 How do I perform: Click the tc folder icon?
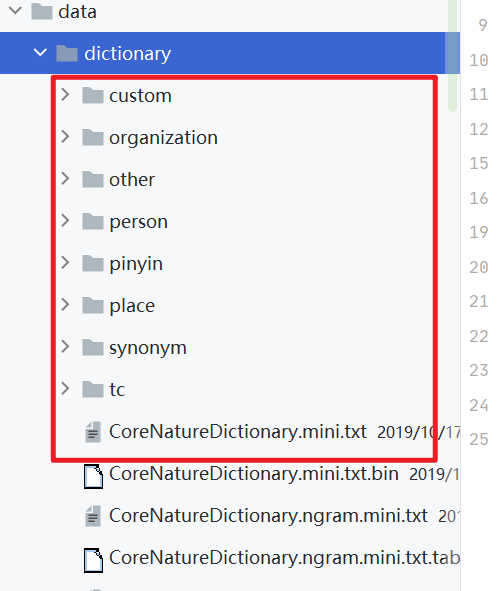click(93, 389)
